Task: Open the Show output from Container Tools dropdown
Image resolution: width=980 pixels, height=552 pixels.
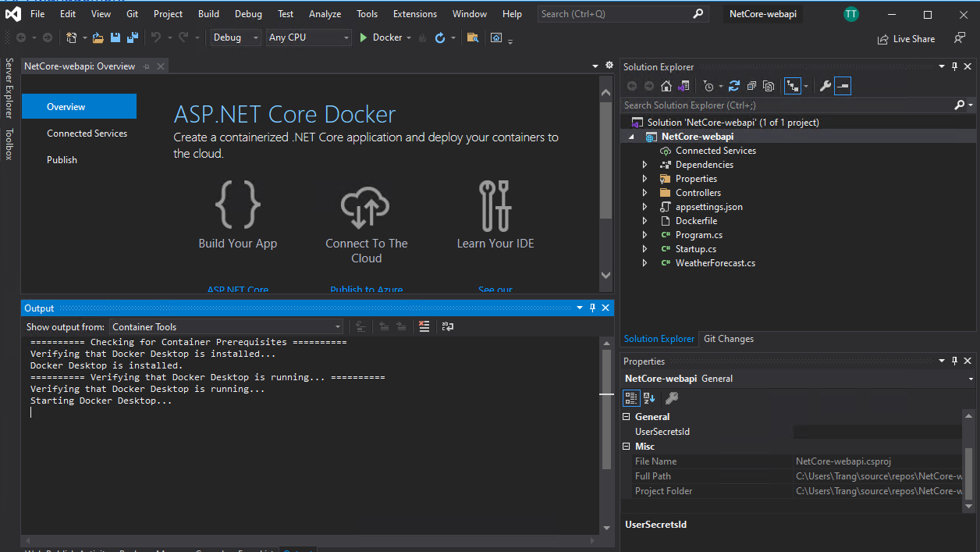Action: click(x=226, y=327)
